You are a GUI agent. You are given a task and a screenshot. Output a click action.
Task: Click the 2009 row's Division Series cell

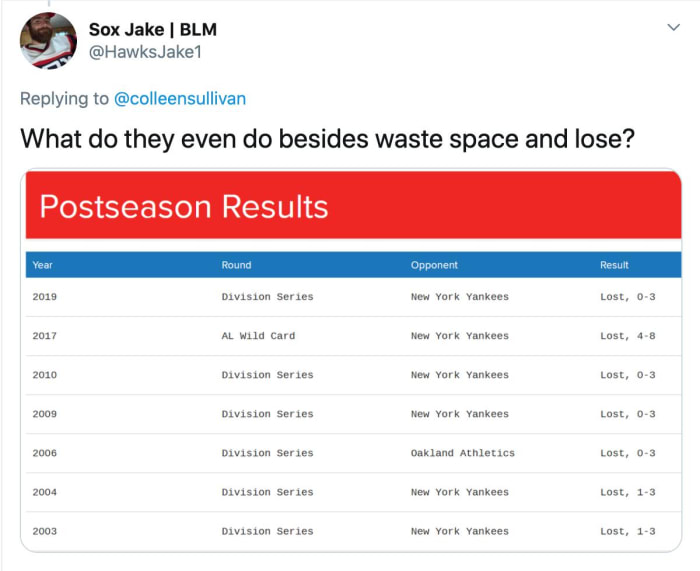click(x=267, y=414)
